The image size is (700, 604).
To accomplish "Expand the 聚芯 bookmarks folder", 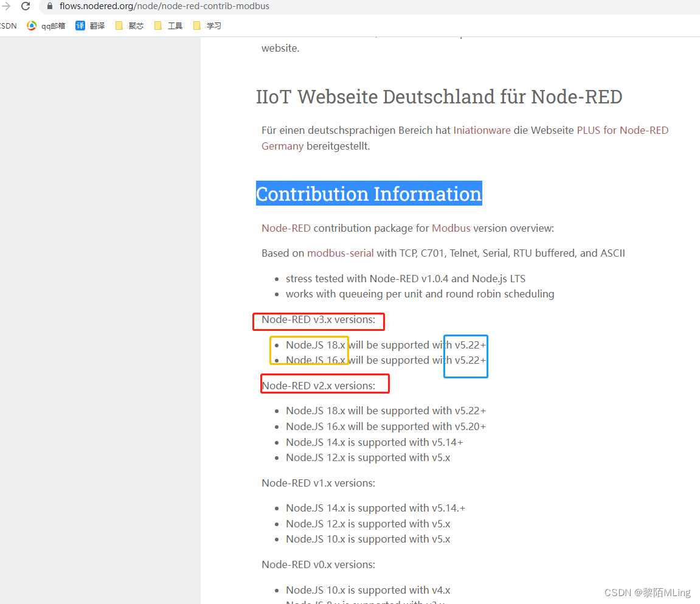I will pyautogui.click(x=130, y=26).
